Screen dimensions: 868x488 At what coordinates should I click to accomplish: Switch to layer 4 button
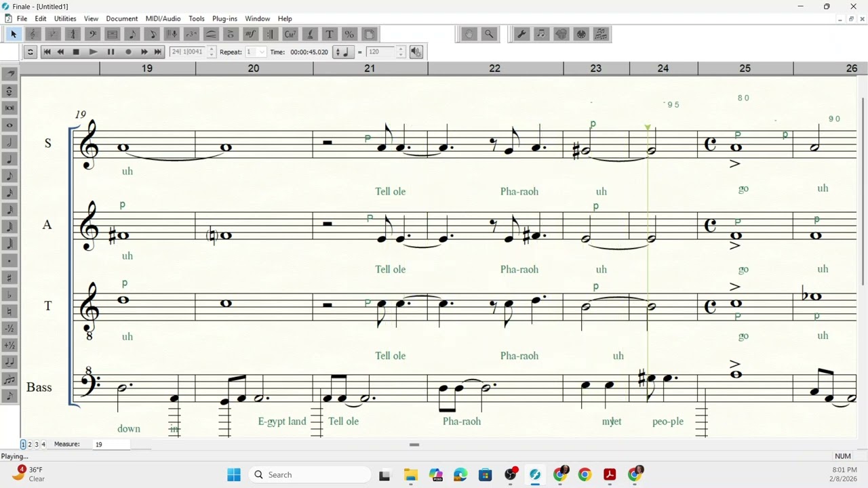(43, 445)
